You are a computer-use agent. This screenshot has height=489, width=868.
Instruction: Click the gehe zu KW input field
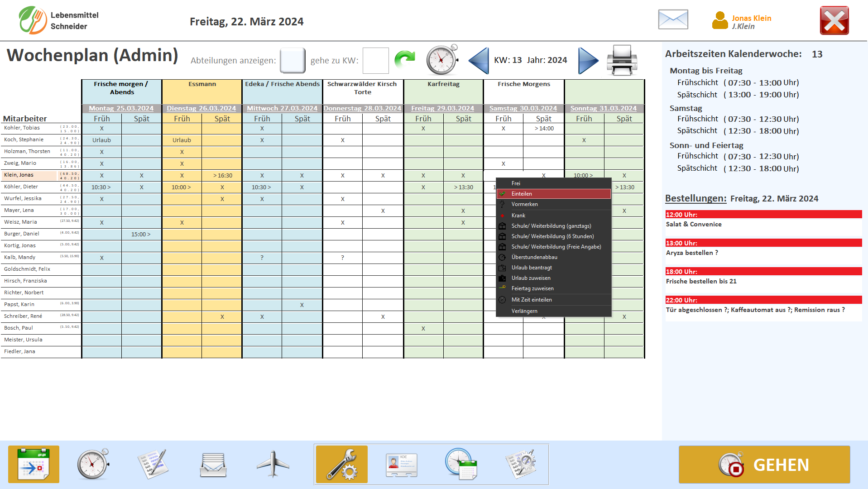point(375,60)
